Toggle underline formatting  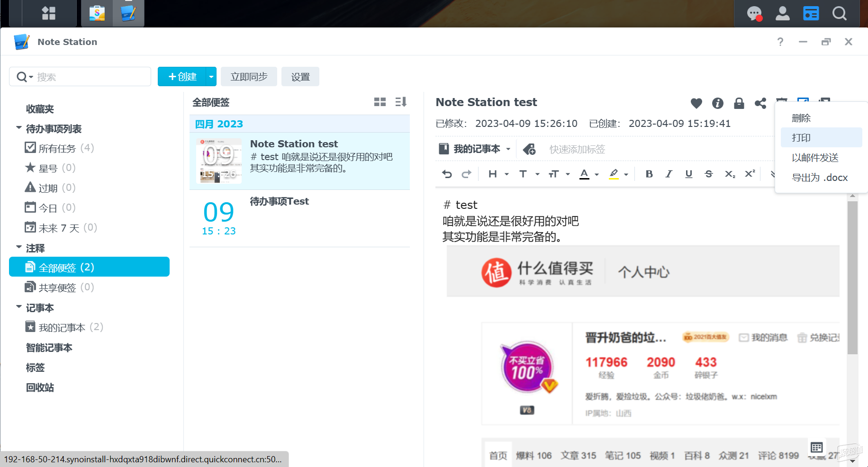[x=689, y=174]
